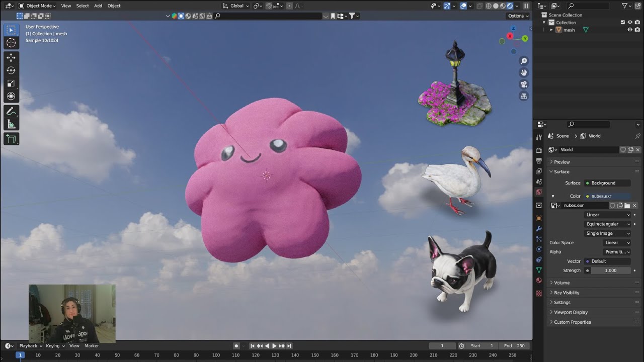Open the Alpha Premulti dropdown
The width and height of the screenshot is (644, 362).
coord(617,252)
